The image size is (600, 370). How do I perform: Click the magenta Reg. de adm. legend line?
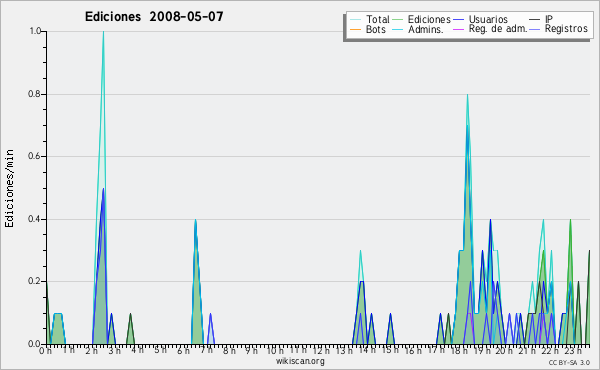pos(458,29)
